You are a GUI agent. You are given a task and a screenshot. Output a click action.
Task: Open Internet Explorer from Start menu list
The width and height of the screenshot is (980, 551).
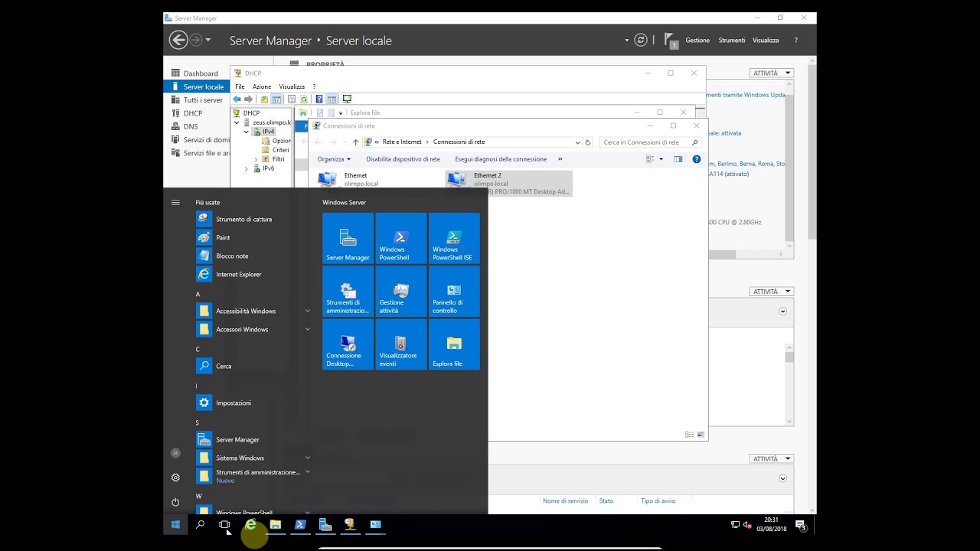click(253, 274)
